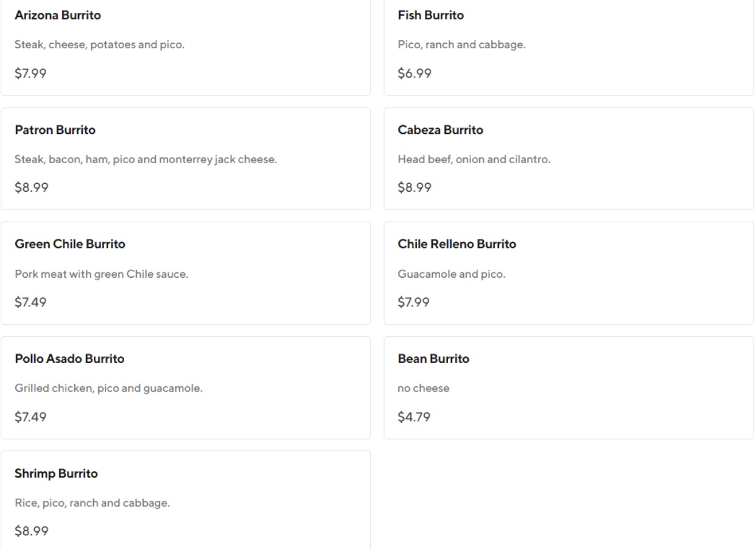Select the Bean Burrito title
The width and height of the screenshot is (756, 550).
pyautogui.click(x=433, y=359)
